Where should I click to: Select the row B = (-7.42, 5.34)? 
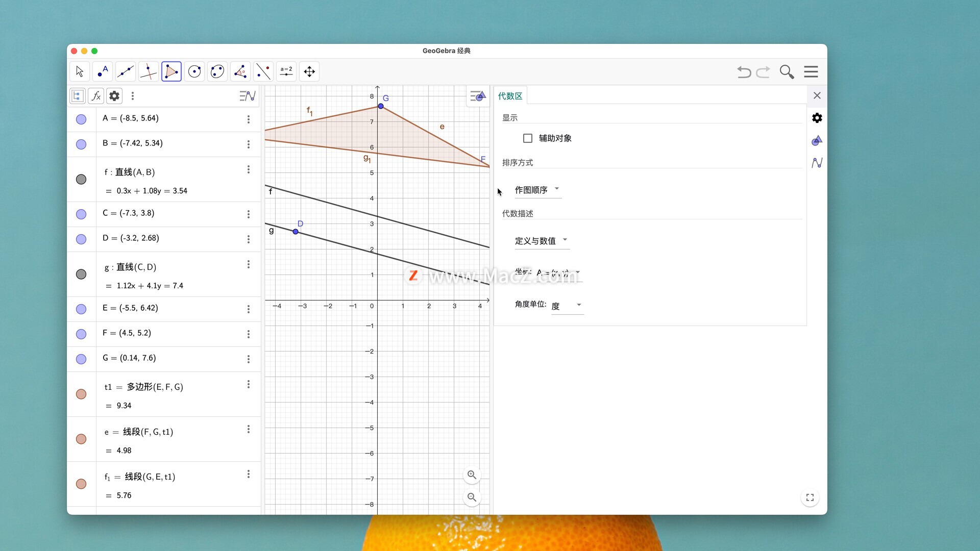(164, 144)
